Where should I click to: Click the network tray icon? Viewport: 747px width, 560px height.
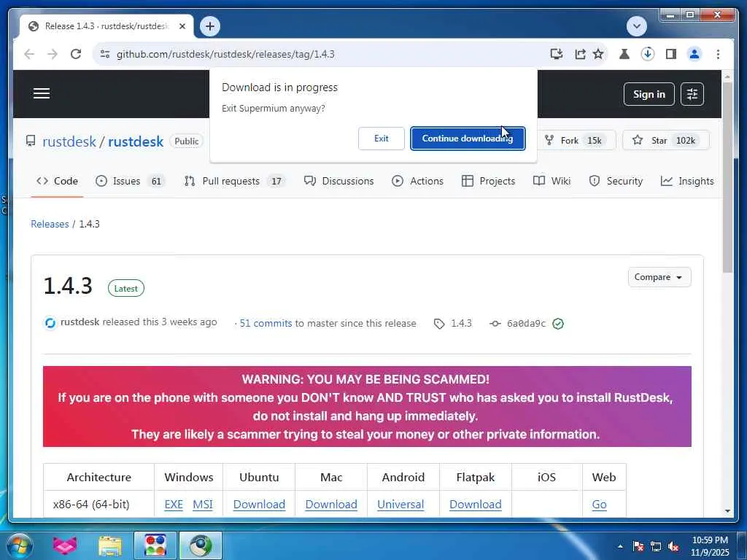click(656, 546)
